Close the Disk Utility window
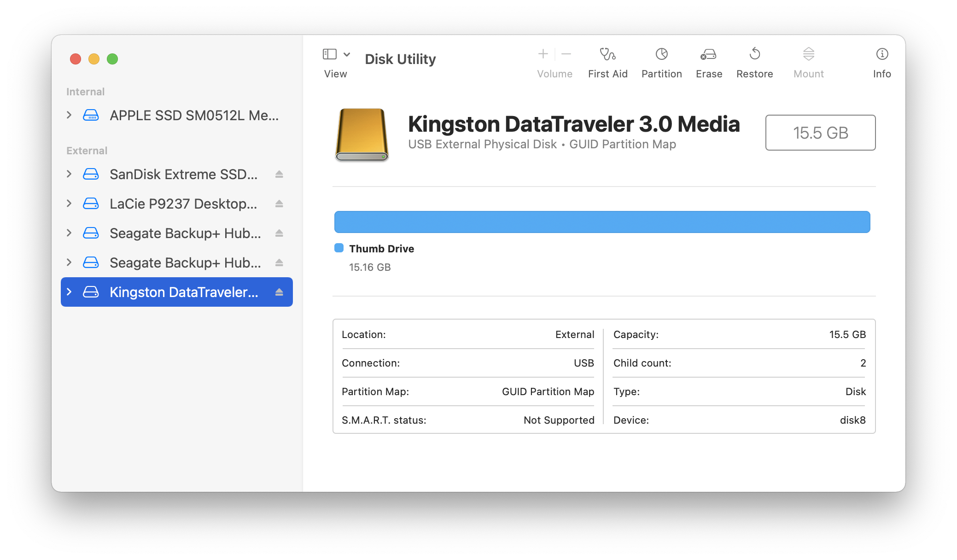The width and height of the screenshot is (957, 560). 76,59
